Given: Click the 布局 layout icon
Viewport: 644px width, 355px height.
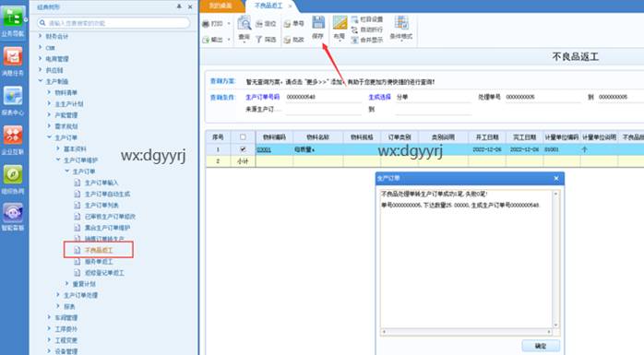Looking at the screenshot, I should tap(340, 22).
